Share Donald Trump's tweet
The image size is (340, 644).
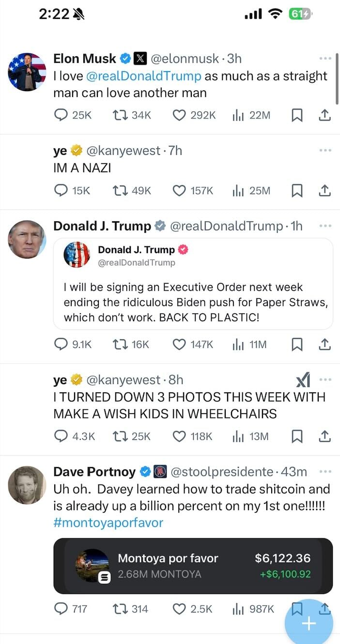(x=325, y=344)
